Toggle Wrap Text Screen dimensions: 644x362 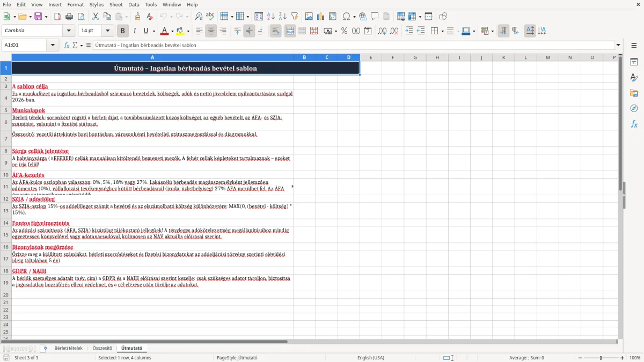pos(275,31)
